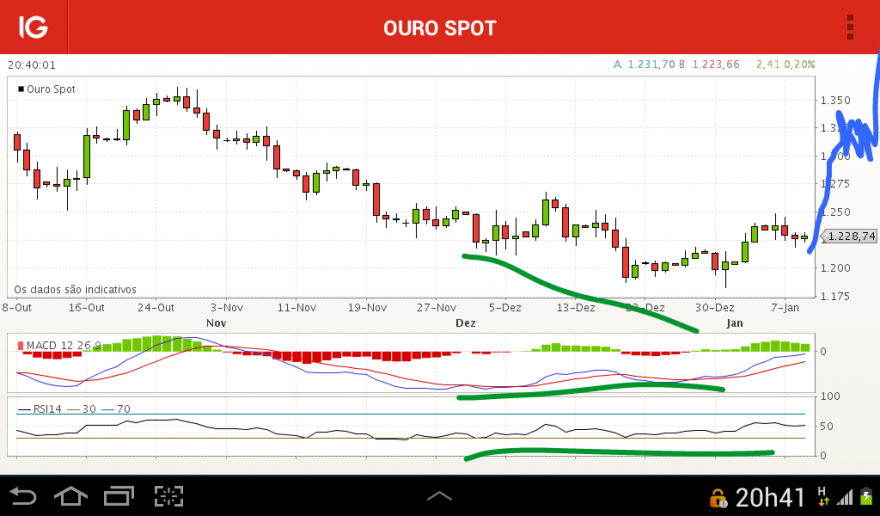Tap the screenshot capture icon
The height and width of the screenshot is (516, 880).
[x=169, y=496]
